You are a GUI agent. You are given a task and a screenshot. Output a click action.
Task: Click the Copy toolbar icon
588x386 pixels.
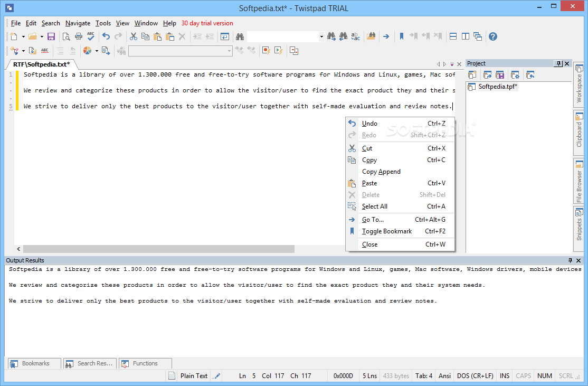click(145, 36)
